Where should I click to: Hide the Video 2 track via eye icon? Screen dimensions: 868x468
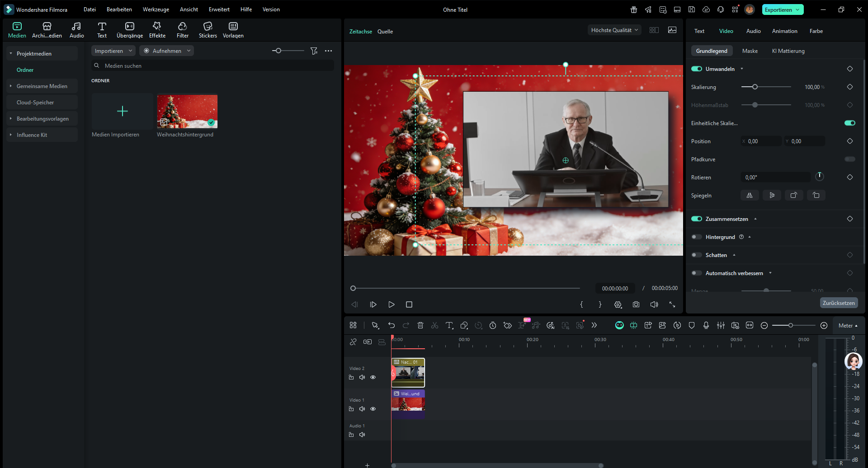(x=373, y=377)
